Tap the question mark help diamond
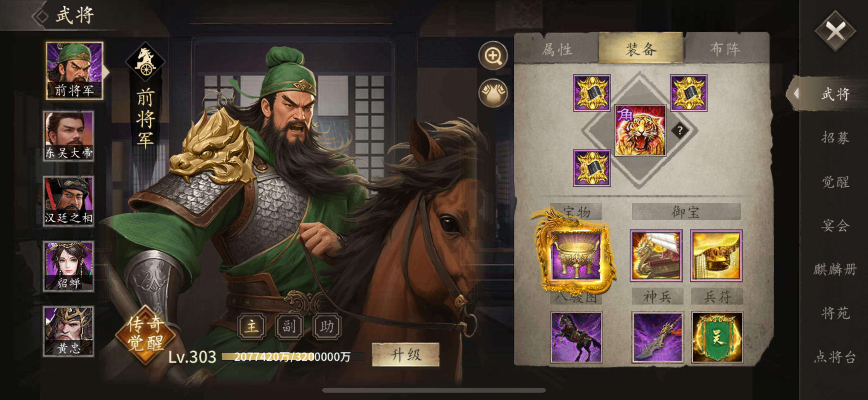The width and height of the screenshot is (868, 400). 680,131
